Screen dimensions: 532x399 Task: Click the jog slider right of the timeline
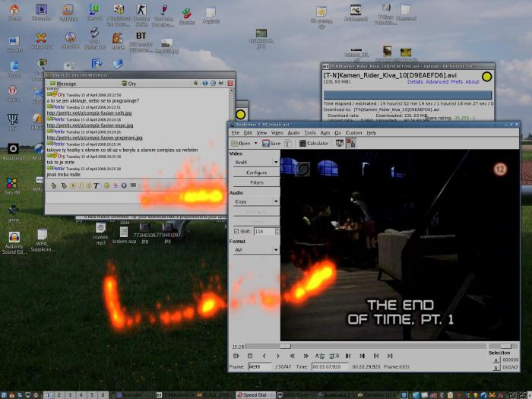pos(503,346)
